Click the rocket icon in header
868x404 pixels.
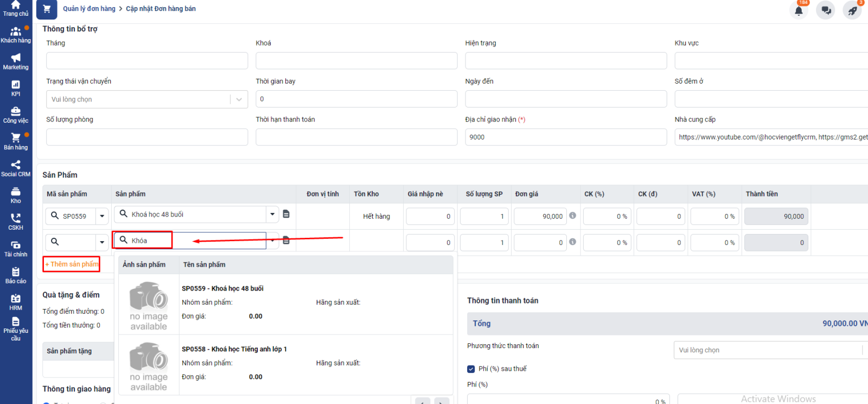tap(852, 10)
